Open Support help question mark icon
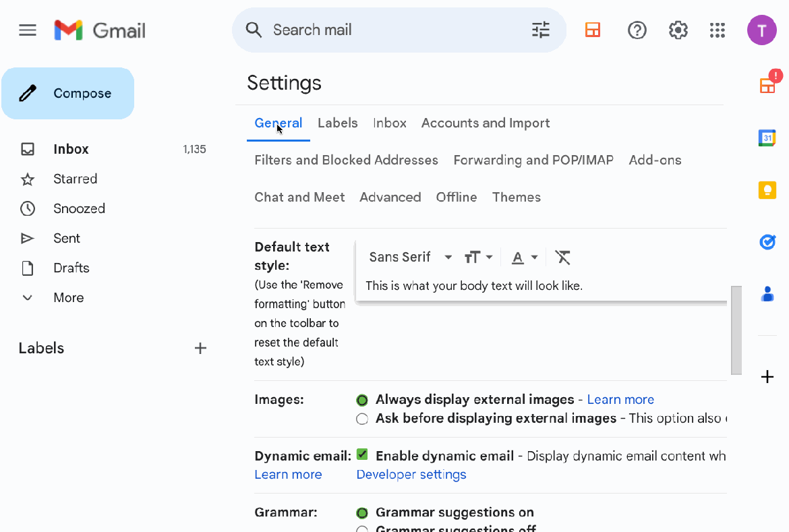The width and height of the screenshot is (789, 532). tap(637, 30)
